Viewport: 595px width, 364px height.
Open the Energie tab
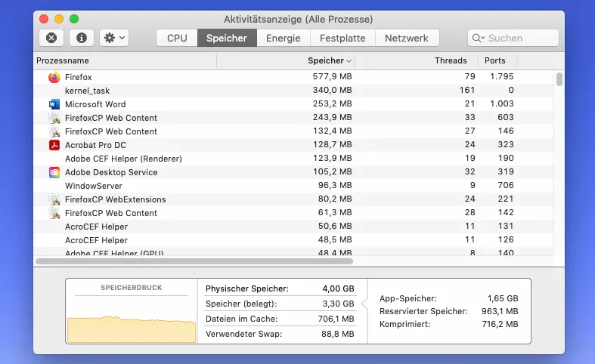(x=283, y=38)
